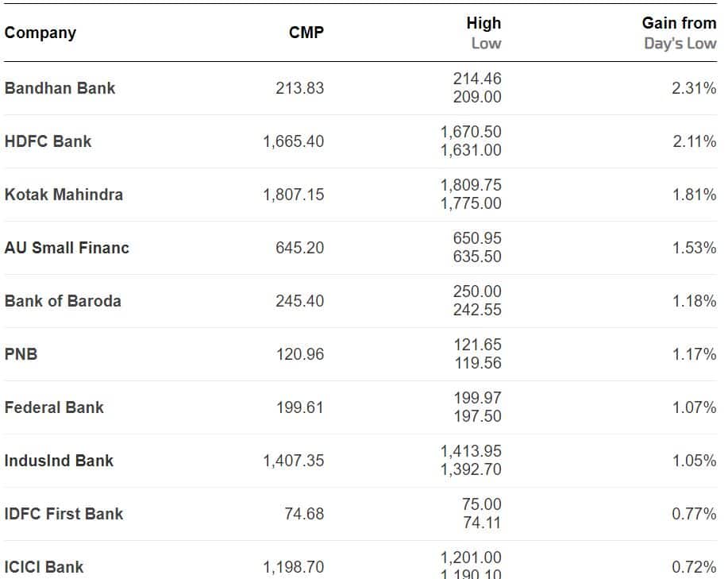Sort by the CMP column header
This screenshot has height=579, width=728.
coord(306,33)
